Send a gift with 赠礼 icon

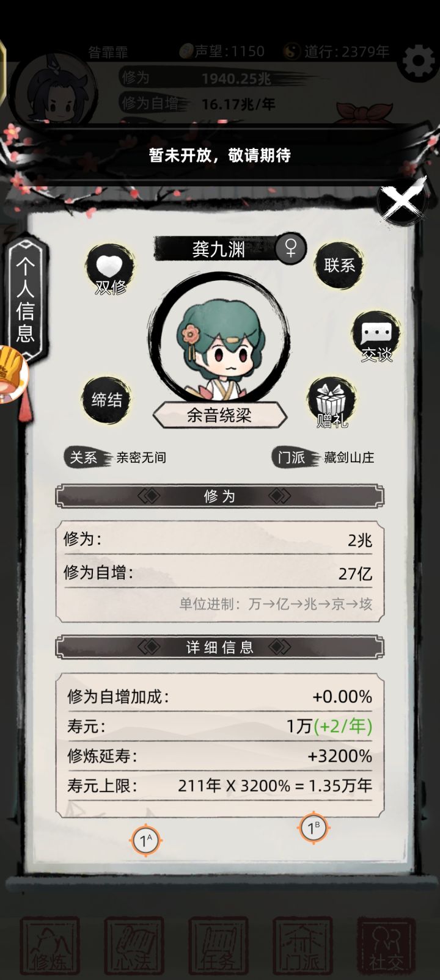click(332, 402)
